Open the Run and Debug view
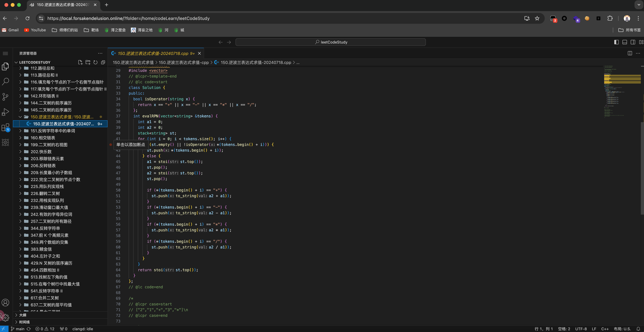Screen dimensions: 644x332 tap(5, 112)
